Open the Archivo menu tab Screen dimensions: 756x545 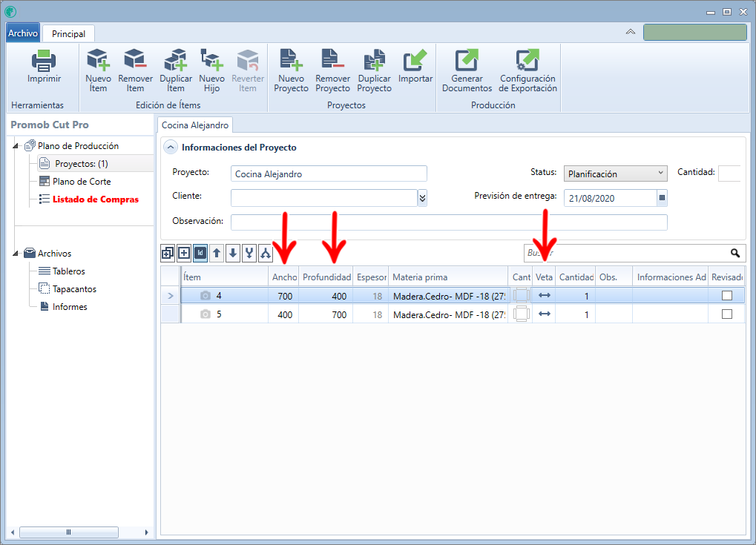pyautogui.click(x=22, y=33)
